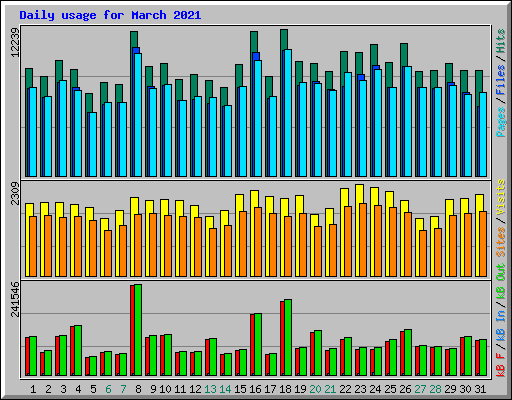Click day 5 on the x-axis
This screenshot has width=512, height=400.
(x=93, y=389)
